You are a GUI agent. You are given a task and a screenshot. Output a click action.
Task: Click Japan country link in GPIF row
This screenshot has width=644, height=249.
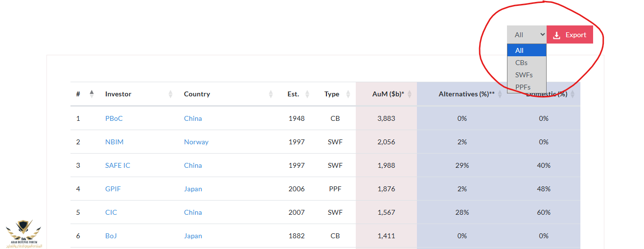(x=193, y=189)
